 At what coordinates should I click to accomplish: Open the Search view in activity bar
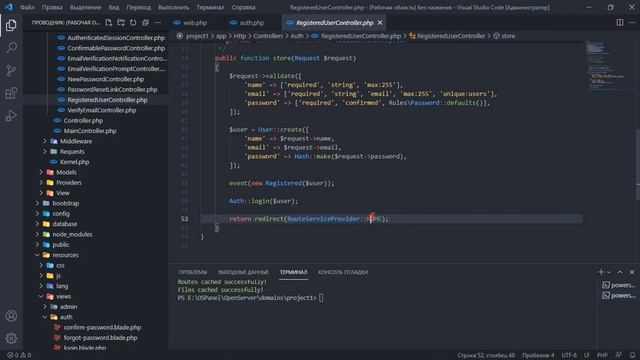pyautogui.click(x=11, y=48)
